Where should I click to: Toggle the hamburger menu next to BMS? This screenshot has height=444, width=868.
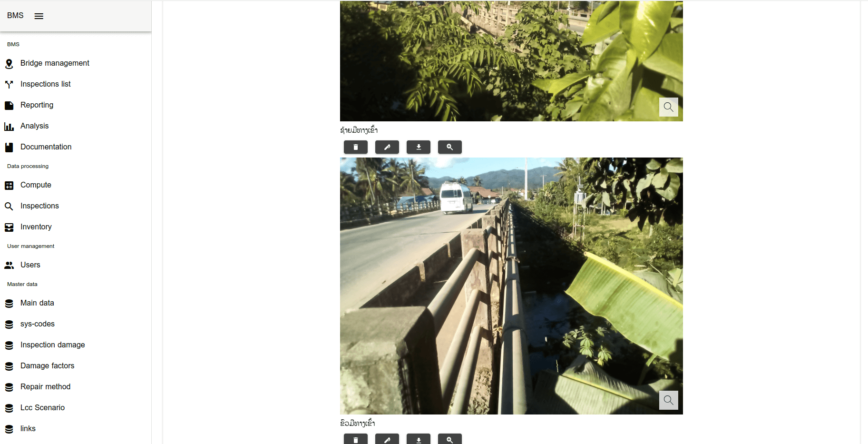[39, 16]
